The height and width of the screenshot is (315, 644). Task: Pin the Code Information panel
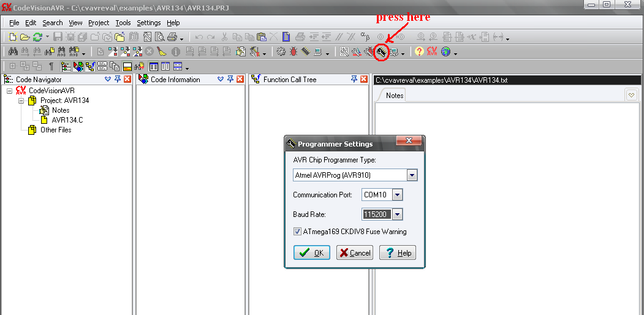[x=230, y=79]
